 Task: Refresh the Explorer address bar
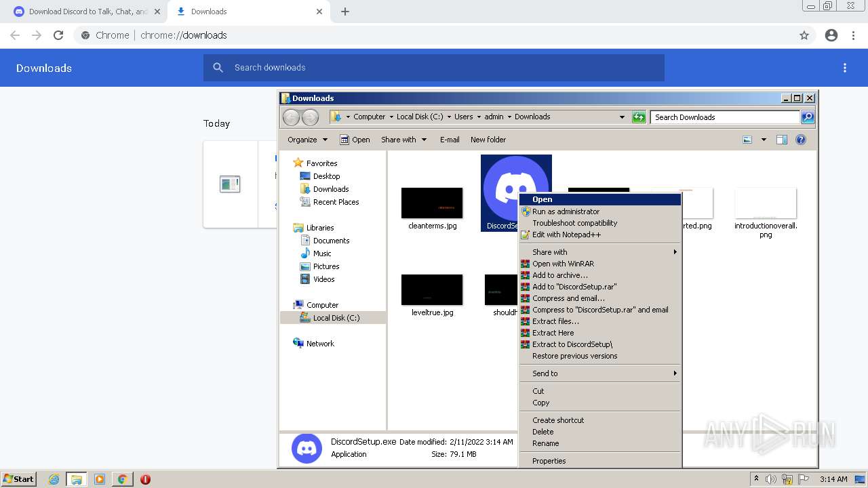[x=639, y=117]
